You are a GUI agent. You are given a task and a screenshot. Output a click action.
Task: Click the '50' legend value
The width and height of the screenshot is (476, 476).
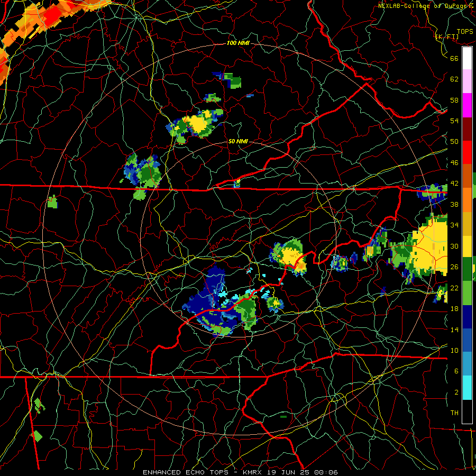tap(454, 141)
